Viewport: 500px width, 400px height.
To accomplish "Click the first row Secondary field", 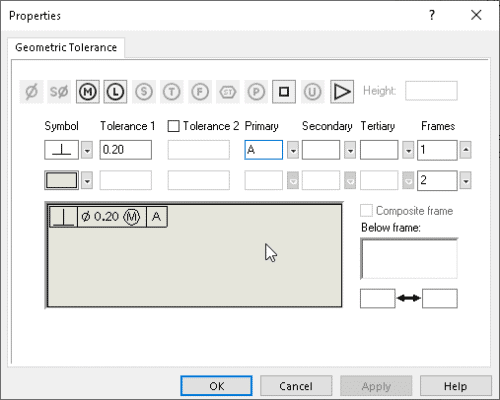I will pos(321,150).
